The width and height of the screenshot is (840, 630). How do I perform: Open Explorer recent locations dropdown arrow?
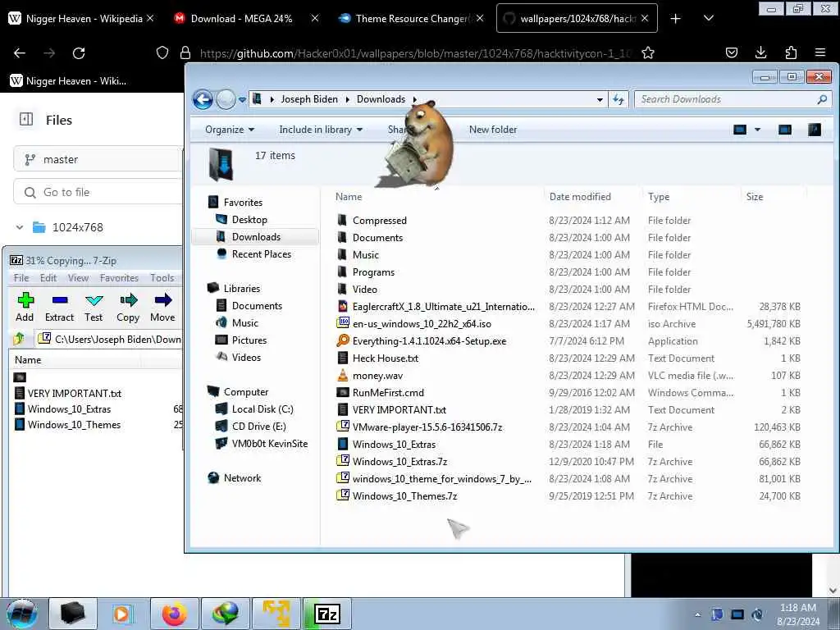pos(242,99)
